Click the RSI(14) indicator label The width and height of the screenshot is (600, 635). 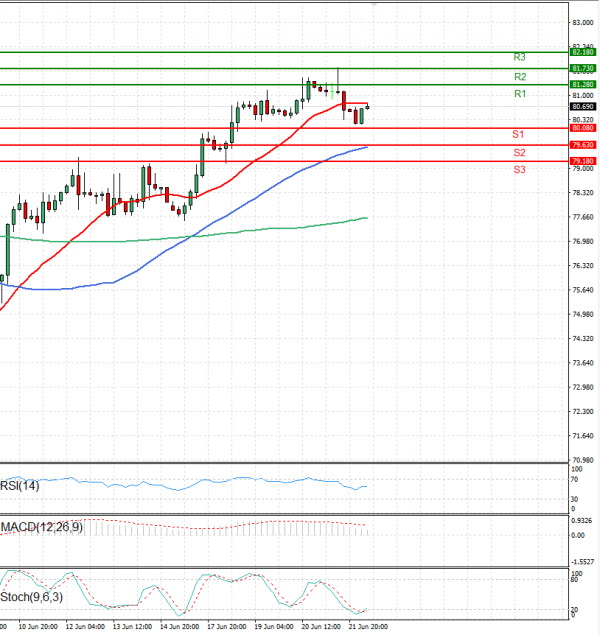[20, 486]
